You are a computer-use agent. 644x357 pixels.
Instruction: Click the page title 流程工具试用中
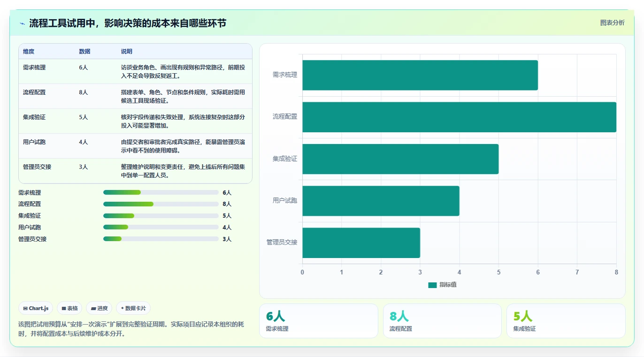tap(128, 23)
